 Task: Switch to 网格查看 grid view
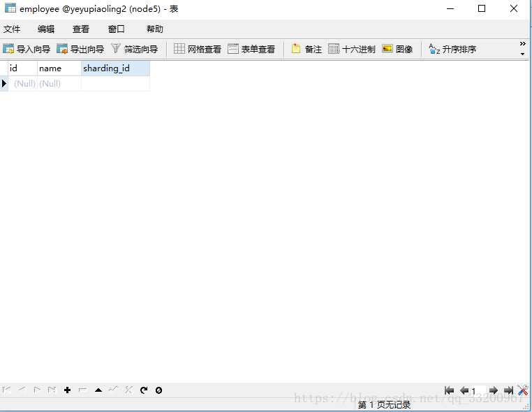click(198, 49)
